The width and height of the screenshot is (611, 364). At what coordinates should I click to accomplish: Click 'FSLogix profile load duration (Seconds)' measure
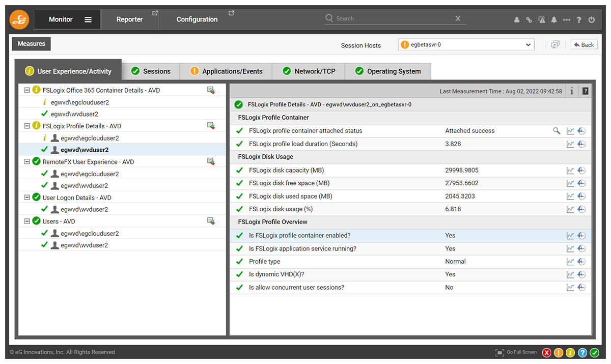point(303,144)
